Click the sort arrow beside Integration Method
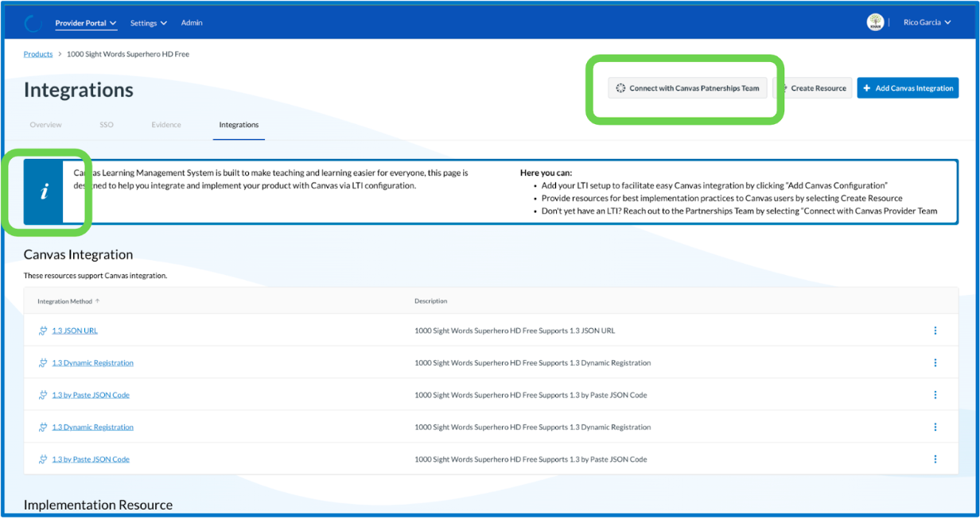This screenshot has width=980, height=519. pos(98,301)
